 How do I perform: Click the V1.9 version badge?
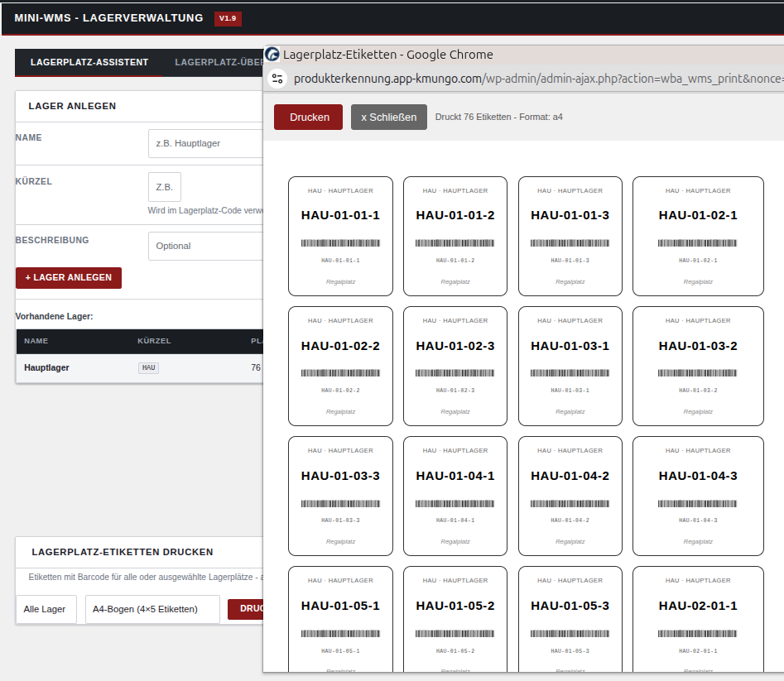coord(228,18)
